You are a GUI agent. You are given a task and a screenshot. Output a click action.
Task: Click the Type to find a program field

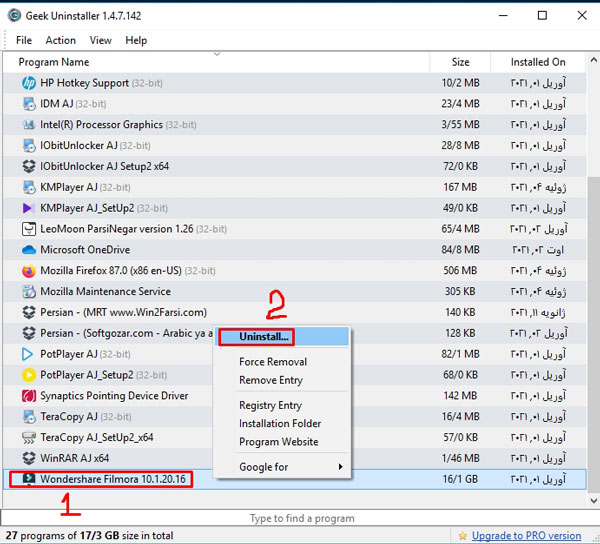click(x=300, y=518)
